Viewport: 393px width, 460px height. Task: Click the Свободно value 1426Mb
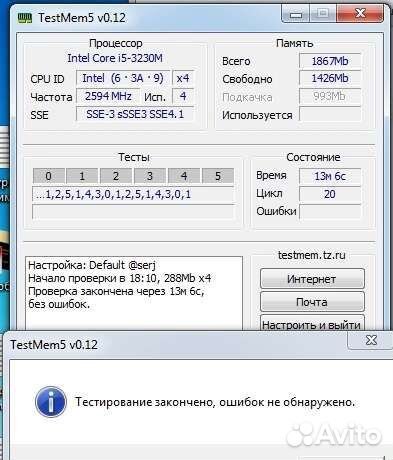tap(330, 78)
